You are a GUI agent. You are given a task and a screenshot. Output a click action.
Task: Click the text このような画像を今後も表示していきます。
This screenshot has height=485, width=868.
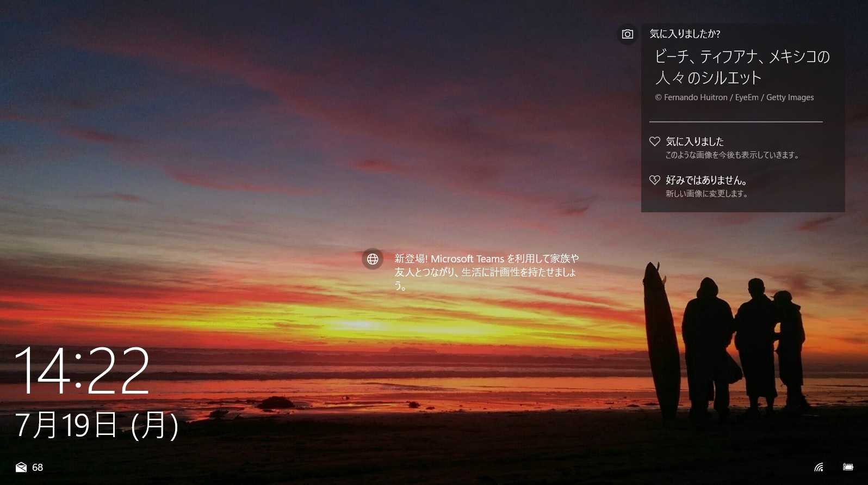click(733, 155)
